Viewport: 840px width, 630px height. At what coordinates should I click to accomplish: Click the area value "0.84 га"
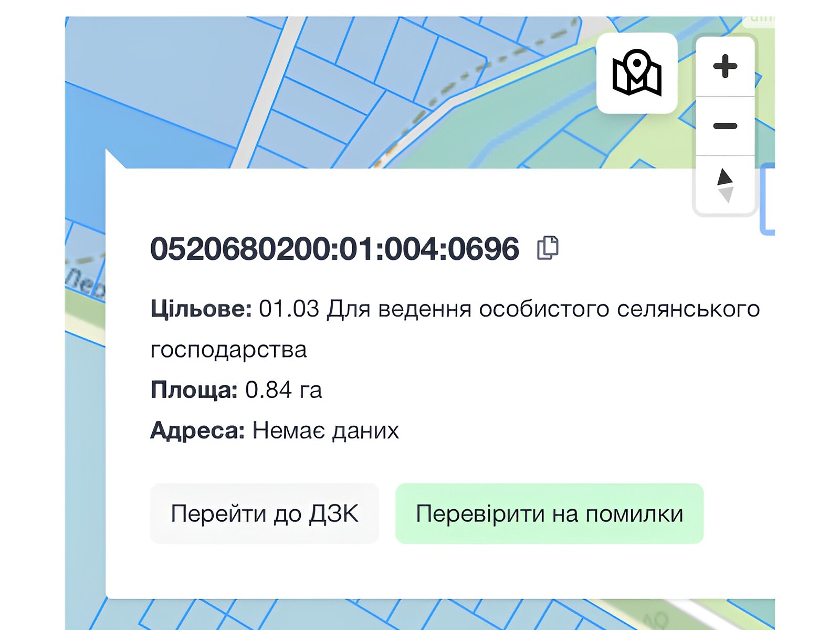283,390
